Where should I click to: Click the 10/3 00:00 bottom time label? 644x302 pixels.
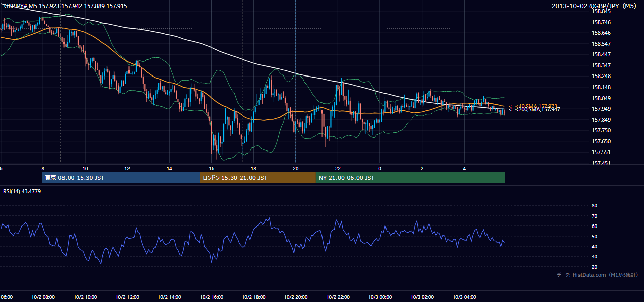pyautogui.click(x=379, y=297)
